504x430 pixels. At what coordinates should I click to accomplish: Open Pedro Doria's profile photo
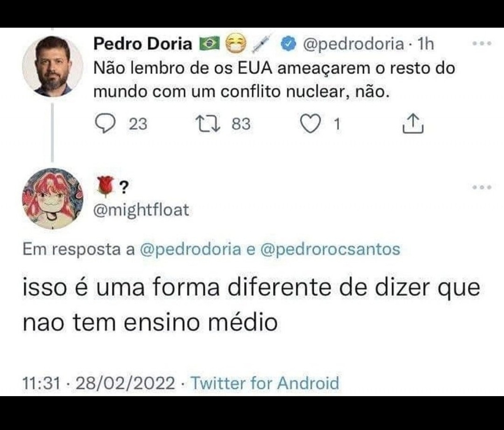(x=52, y=66)
